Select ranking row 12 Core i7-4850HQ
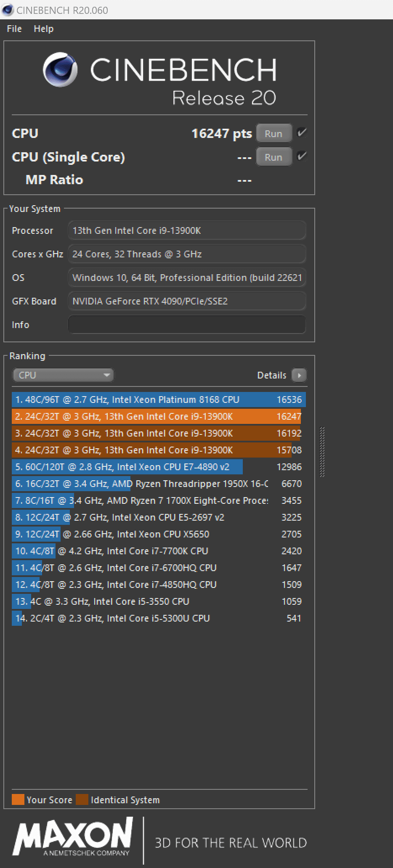The image size is (393, 868). (x=159, y=585)
